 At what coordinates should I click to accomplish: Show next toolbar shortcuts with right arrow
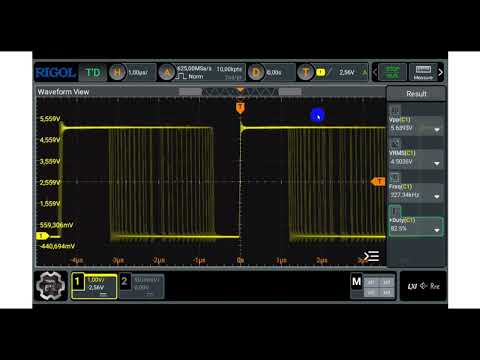[441, 72]
